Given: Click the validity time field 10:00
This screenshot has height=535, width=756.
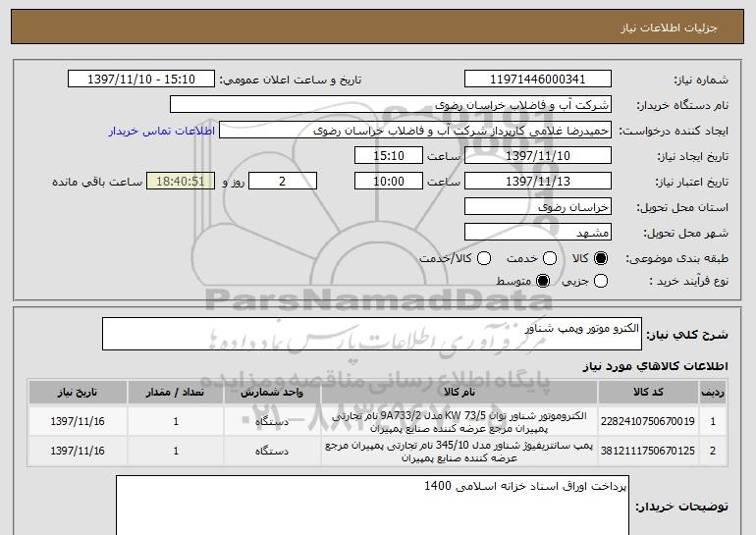Looking at the screenshot, I should pos(389,182).
